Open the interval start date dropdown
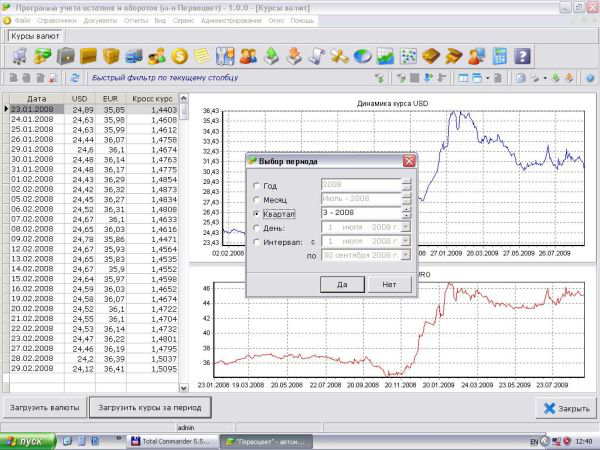Image resolution: width=600 pixels, height=450 pixels. click(405, 241)
